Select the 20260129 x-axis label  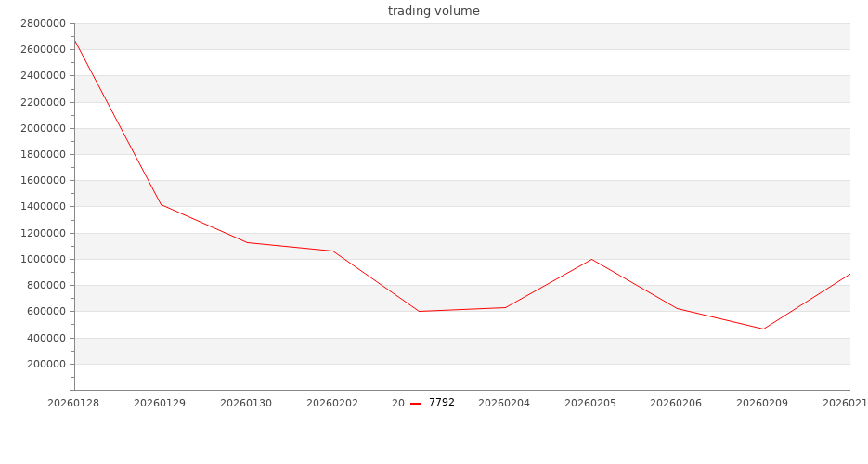160,403
